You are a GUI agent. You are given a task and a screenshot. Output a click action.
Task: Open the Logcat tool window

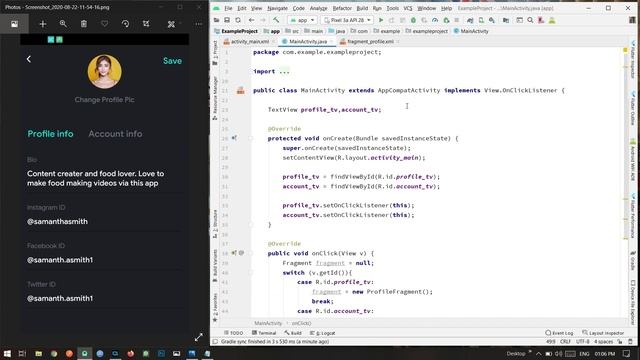322,333
